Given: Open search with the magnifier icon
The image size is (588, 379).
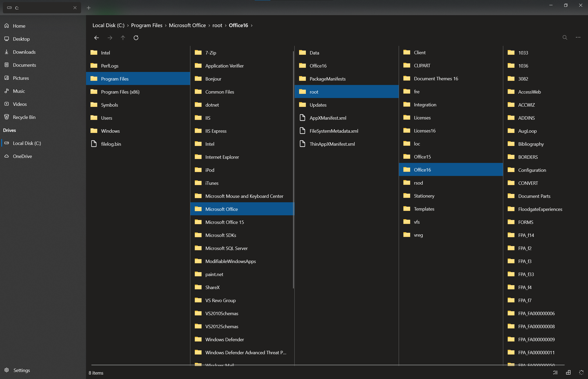Looking at the screenshot, I should 565,38.
